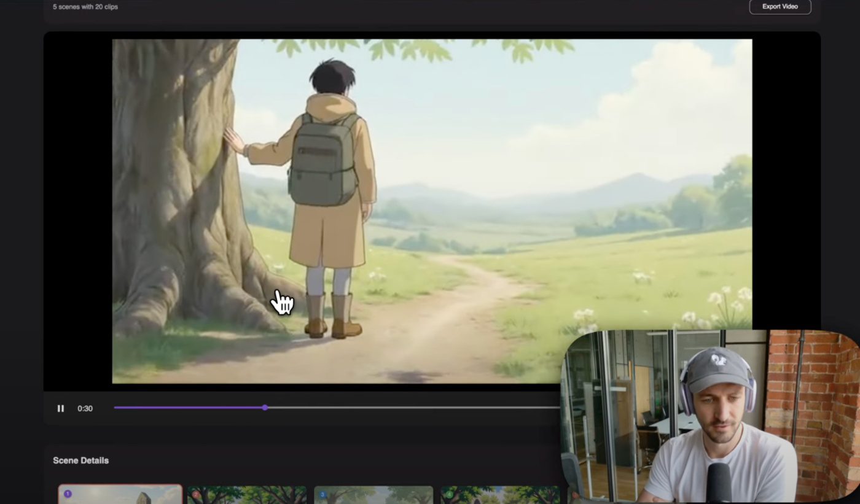Grab the purple playhead knob on progress bar
Viewport: 860px width, 504px height.
pos(265,408)
